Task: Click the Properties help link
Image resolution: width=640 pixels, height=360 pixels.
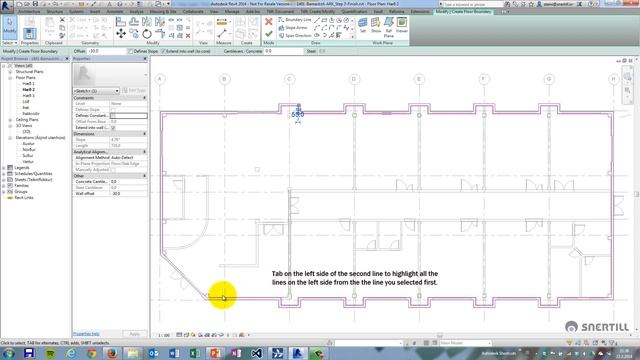Action: click(86, 334)
